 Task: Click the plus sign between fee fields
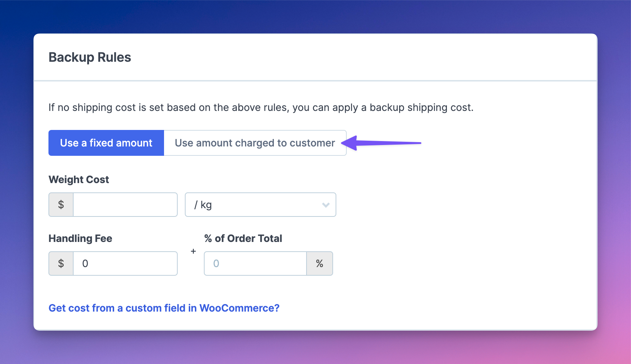tap(193, 251)
